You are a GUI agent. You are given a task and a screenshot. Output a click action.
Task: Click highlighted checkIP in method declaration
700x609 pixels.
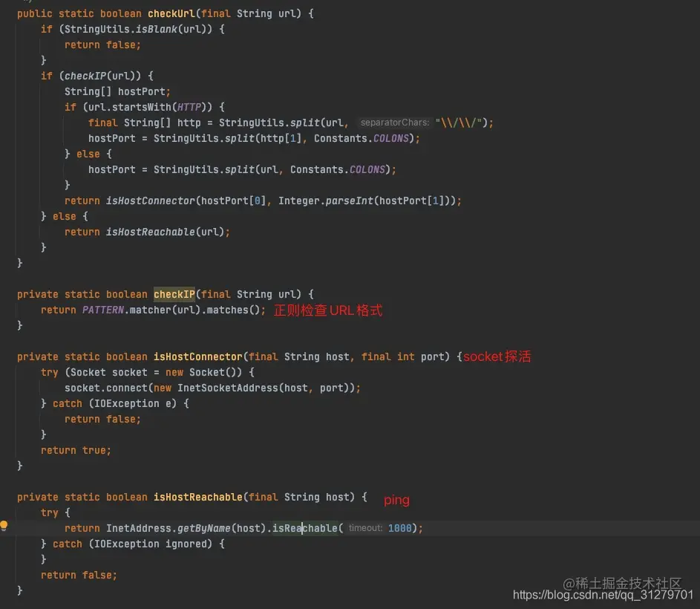[174, 294]
